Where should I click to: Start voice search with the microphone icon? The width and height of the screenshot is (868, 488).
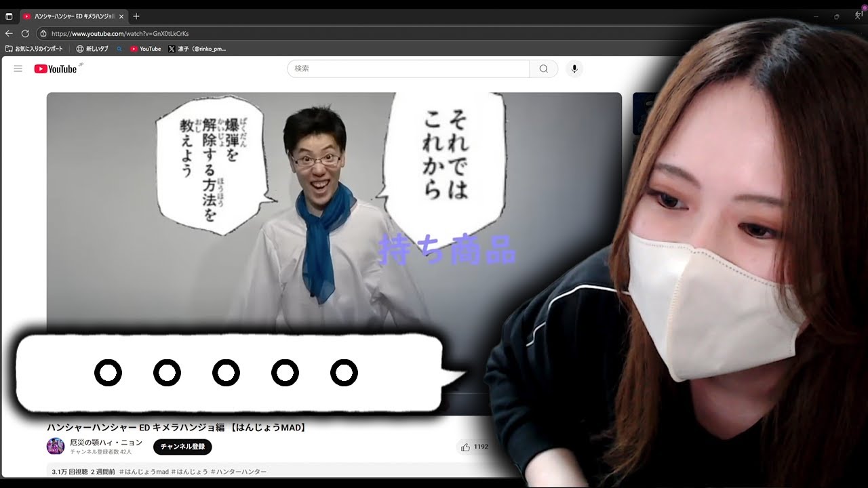pyautogui.click(x=574, y=68)
